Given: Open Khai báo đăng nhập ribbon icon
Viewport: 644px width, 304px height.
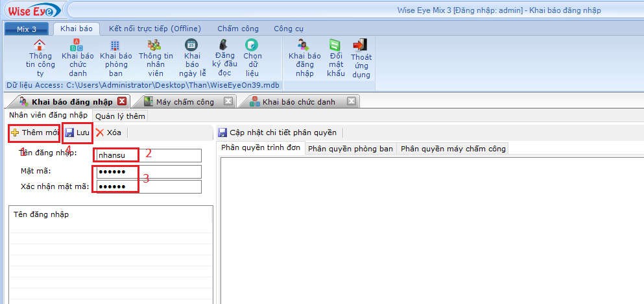Looking at the screenshot, I should coord(304,45).
